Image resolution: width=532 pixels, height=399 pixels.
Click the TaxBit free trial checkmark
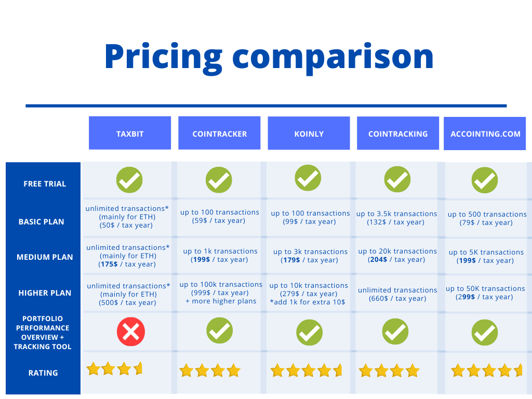129,180
